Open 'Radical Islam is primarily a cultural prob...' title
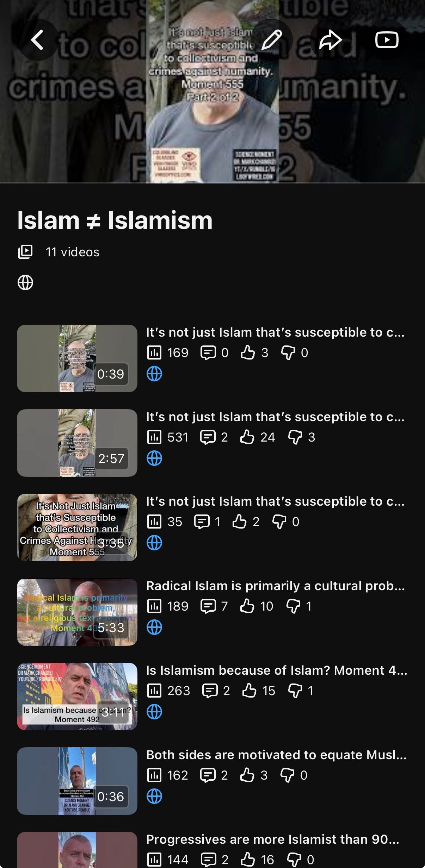Image resolution: width=425 pixels, height=868 pixels. coord(276,586)
